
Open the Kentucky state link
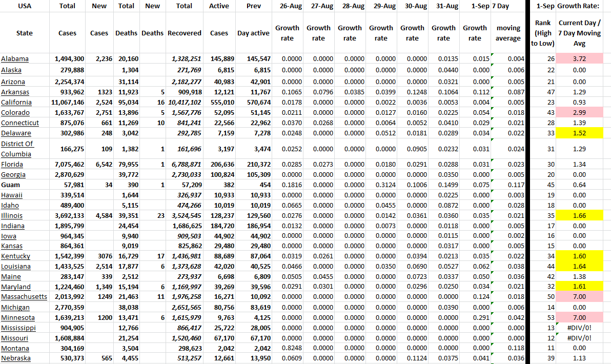(16, 256)
